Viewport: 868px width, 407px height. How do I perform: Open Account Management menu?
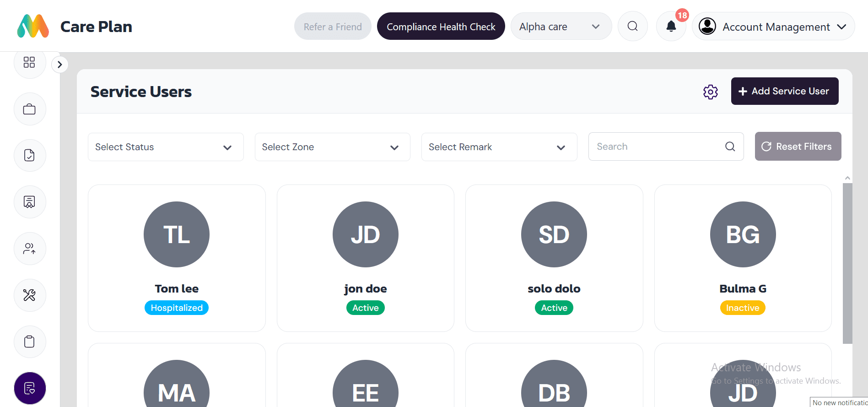(x=773, y=27)
